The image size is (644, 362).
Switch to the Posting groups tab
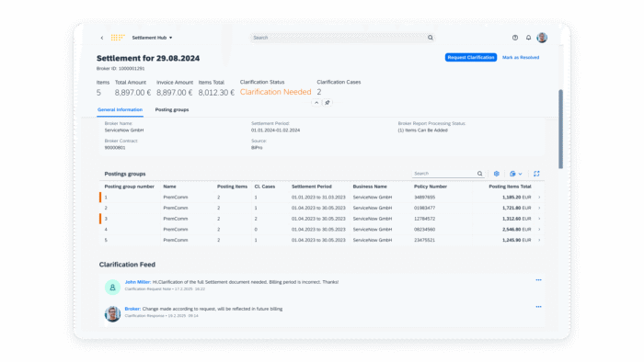172,110
